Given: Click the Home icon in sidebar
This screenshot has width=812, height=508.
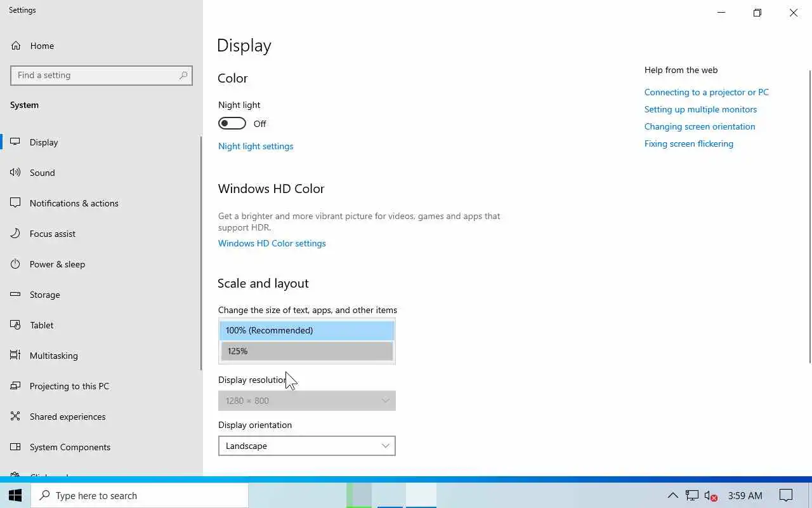Looking at the screenshot, I should [16, 46].
